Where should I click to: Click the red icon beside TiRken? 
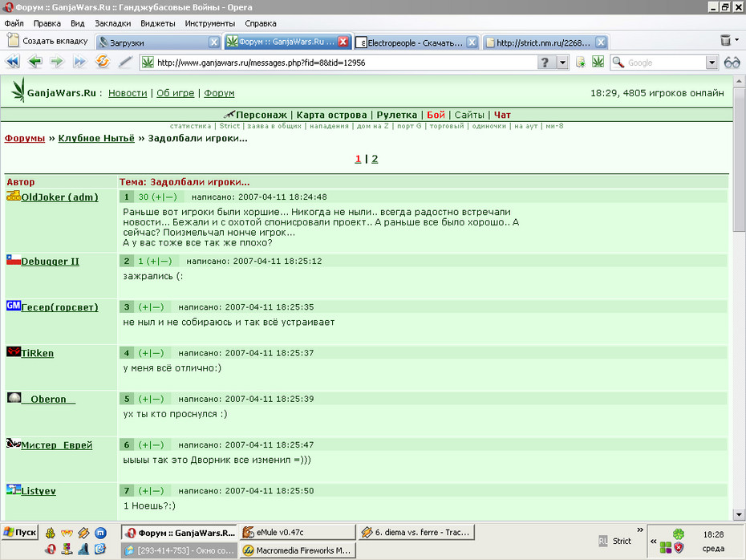14,351
